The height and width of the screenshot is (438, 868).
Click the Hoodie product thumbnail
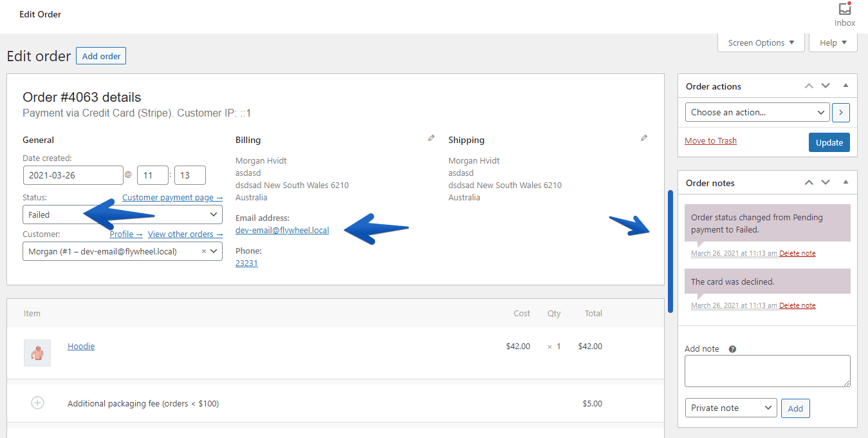[37, 352]
